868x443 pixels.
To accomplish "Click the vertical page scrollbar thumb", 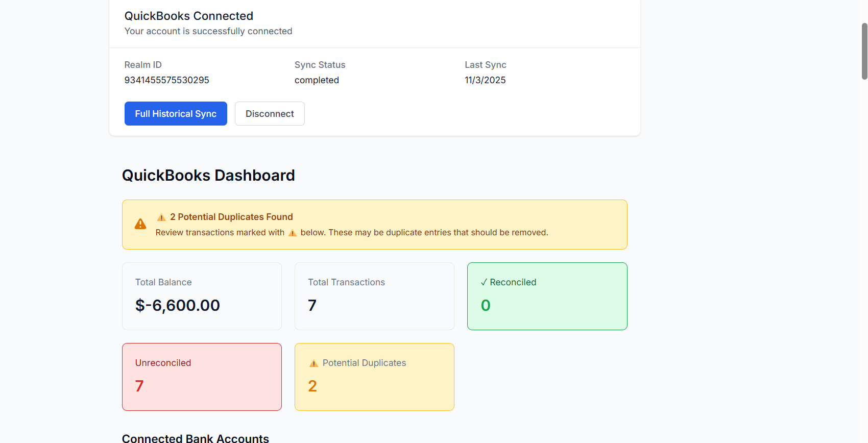I will (864, 51).
